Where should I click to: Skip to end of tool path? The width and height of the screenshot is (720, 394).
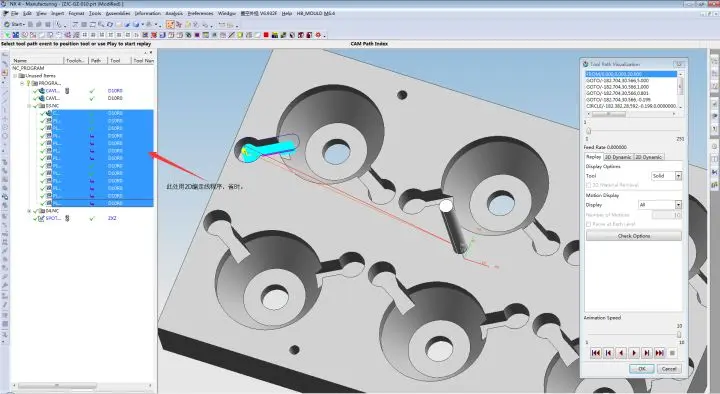660,353
